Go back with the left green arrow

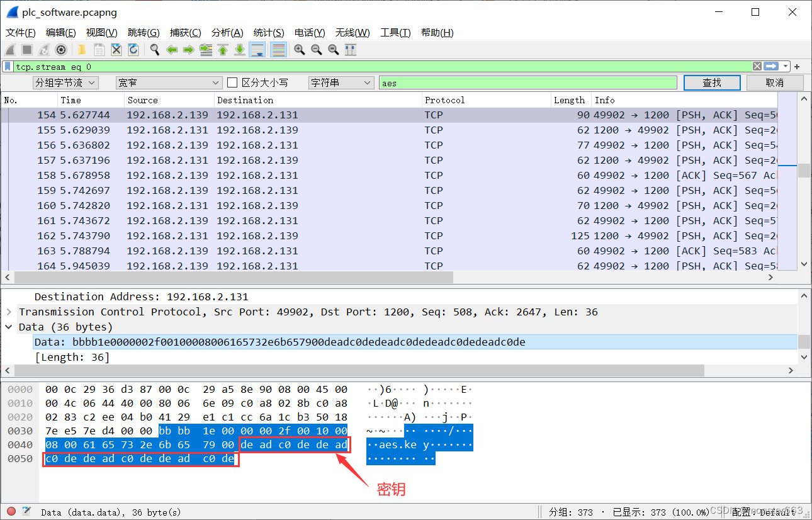click(x=171, y=50)
